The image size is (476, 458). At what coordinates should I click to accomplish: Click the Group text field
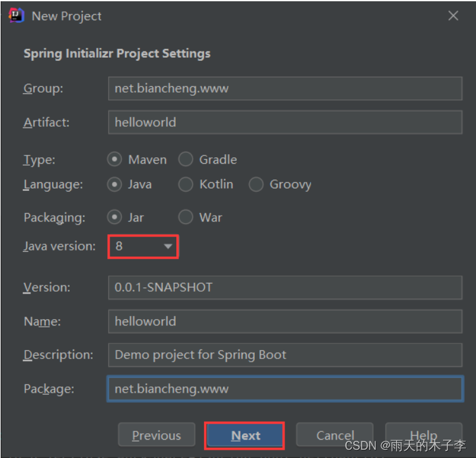285,88
